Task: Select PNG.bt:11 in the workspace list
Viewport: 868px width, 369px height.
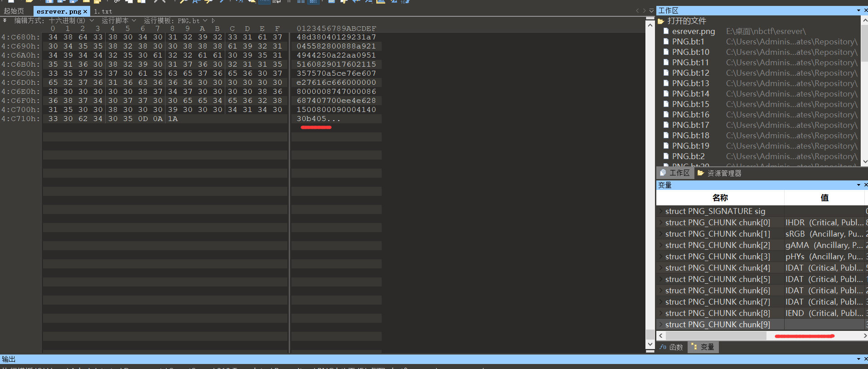Action: [691, 63]
